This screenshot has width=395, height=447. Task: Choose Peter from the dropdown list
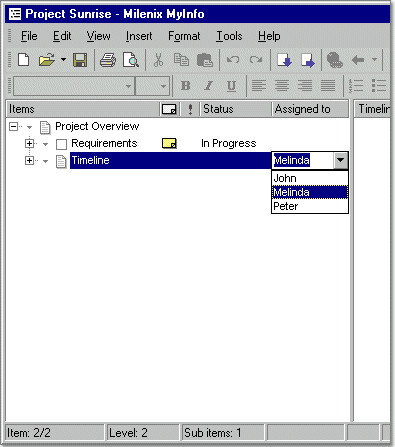[x=310, y=206]
